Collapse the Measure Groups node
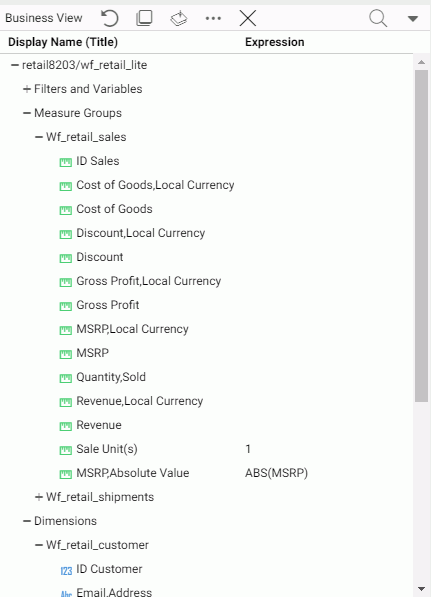431x597 pixels. tap(27, 113)
